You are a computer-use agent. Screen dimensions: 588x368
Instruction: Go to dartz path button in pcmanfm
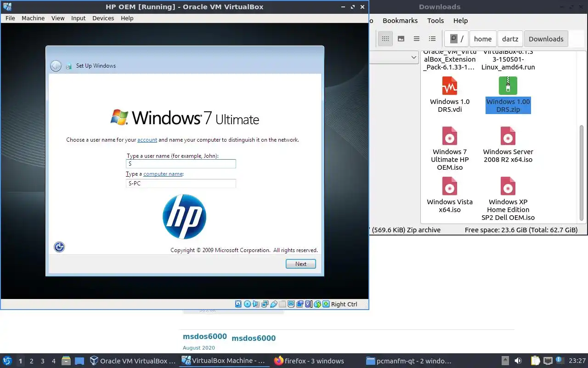click(x=510, y=39)
